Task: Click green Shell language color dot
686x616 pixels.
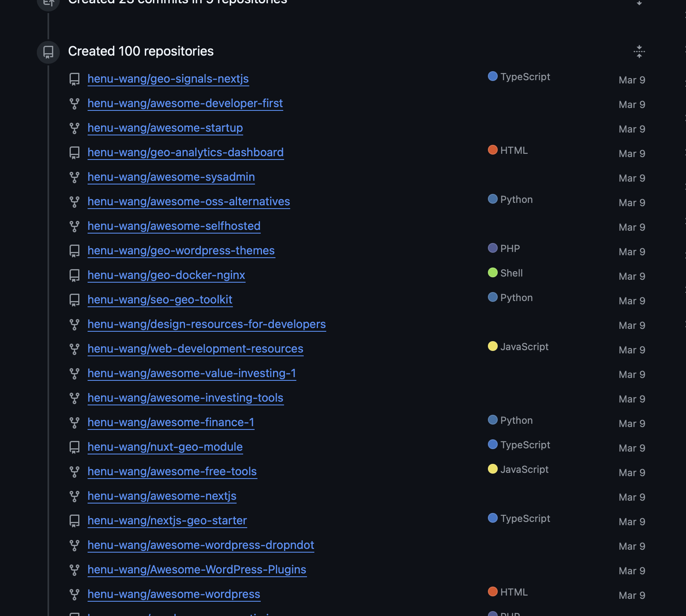Action: [493, 273]
